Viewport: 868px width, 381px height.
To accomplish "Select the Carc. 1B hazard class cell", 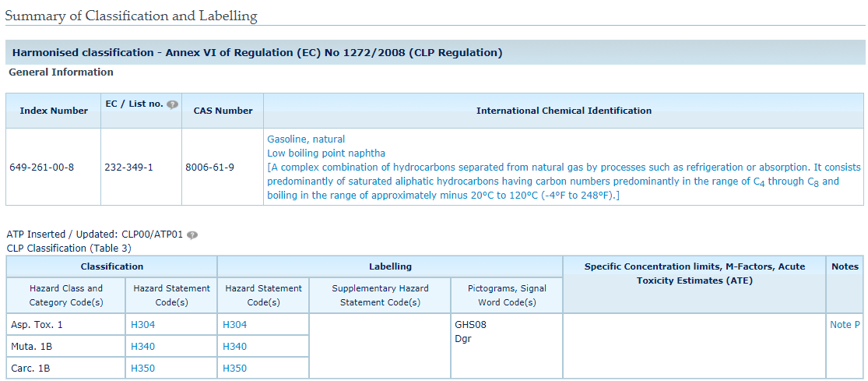I will [31, 369].
